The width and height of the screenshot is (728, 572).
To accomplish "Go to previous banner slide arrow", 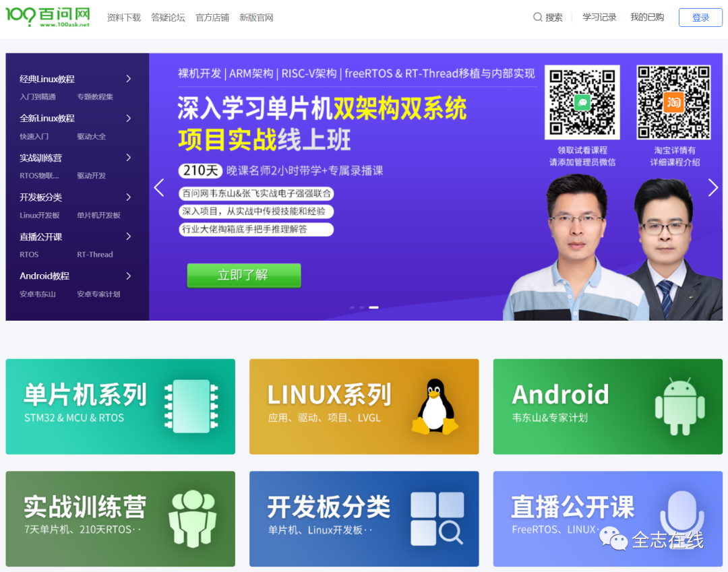I will point(159,187).
